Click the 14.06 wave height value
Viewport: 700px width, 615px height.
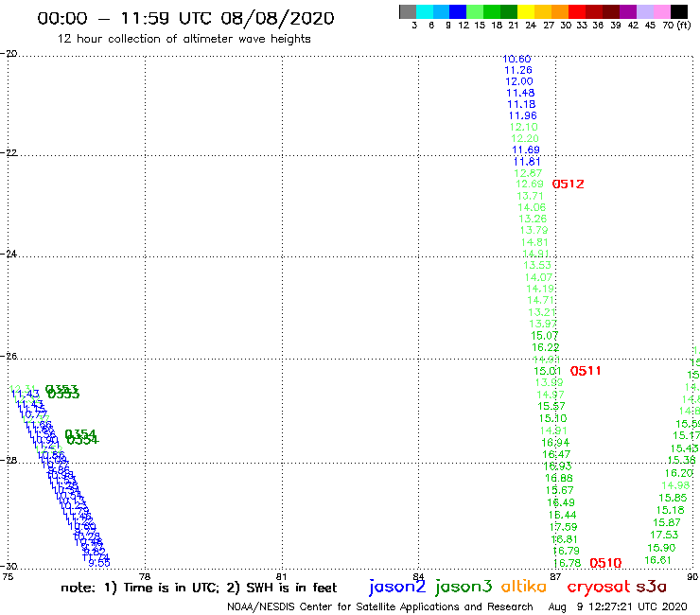tap(532, 207)
